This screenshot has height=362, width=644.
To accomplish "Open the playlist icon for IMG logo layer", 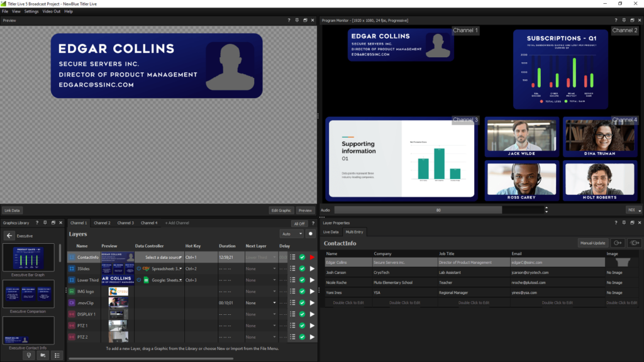I will (293, 292).
